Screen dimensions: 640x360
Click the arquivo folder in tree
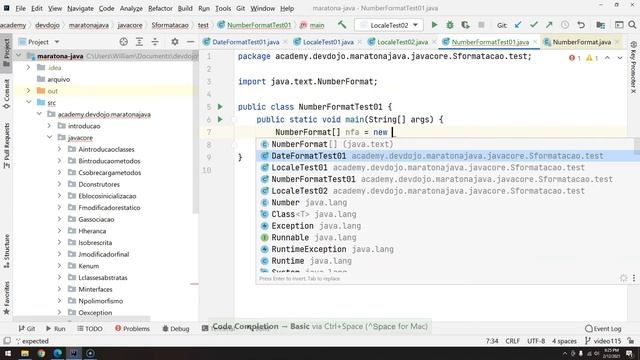click(59, 79)
